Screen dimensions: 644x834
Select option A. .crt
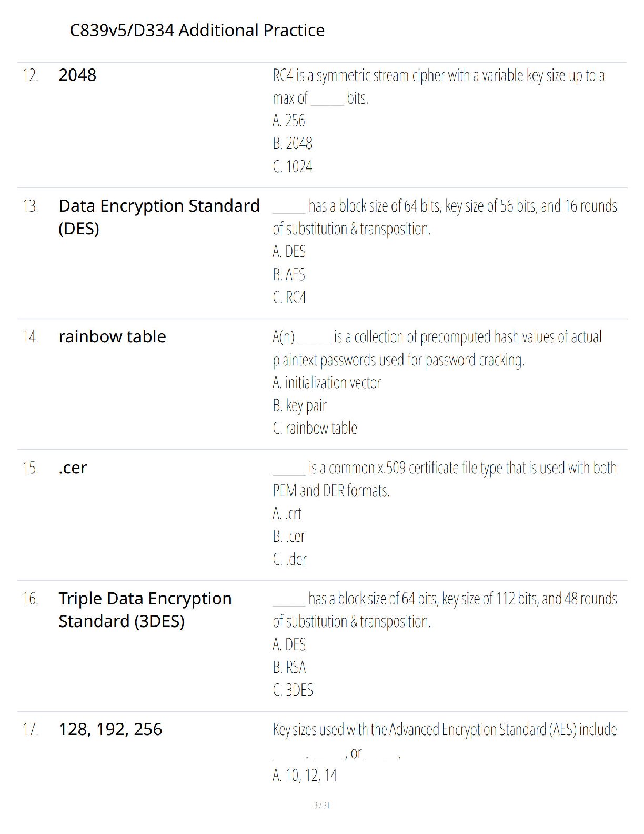[x=287, y=513]
